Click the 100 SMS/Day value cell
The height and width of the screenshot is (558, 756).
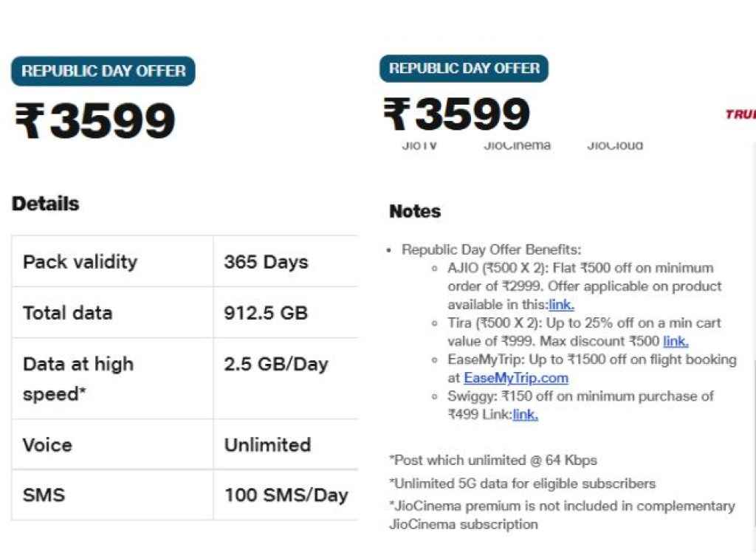pyautogui.click(x=286, y=495)
